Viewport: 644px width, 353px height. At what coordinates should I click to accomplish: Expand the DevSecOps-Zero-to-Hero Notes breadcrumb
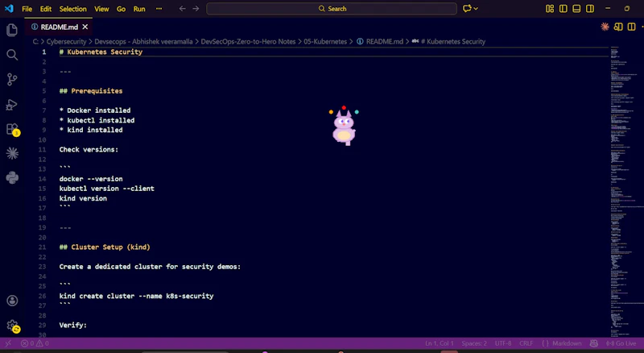pos(248,42)
